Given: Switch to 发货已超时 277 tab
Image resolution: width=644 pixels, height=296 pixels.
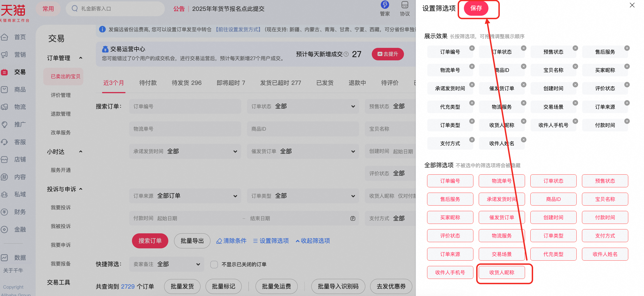Looking at the screenshot, I should pos(281,83).
